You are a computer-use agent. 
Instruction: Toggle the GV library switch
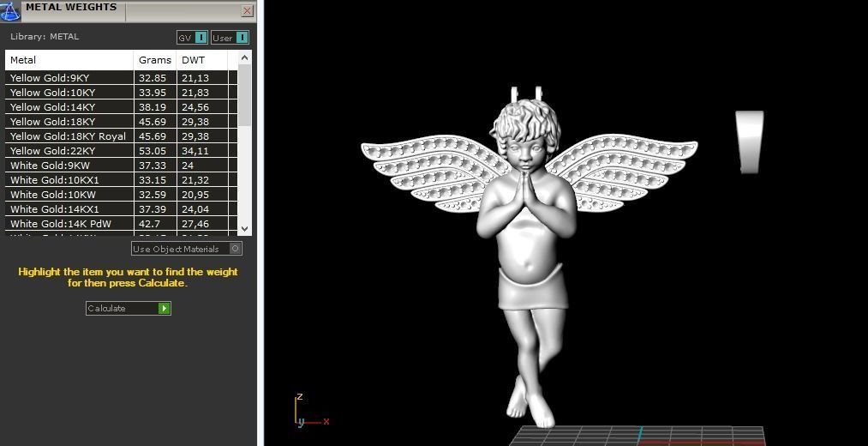tap(192, 38)
